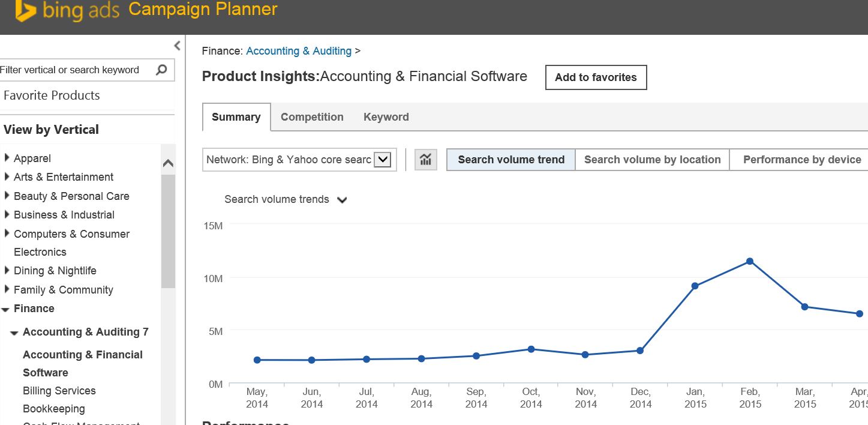868x425 pixels.
Task: Expand the Dining & Nightlife vertical
Action: click(x=7, y=270)
